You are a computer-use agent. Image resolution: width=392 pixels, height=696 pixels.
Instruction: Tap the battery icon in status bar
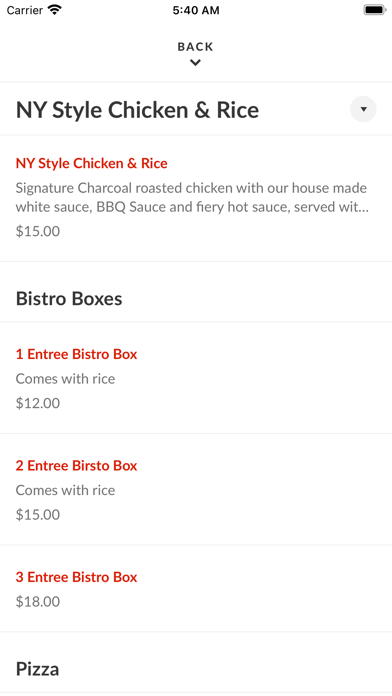[375, 10]
